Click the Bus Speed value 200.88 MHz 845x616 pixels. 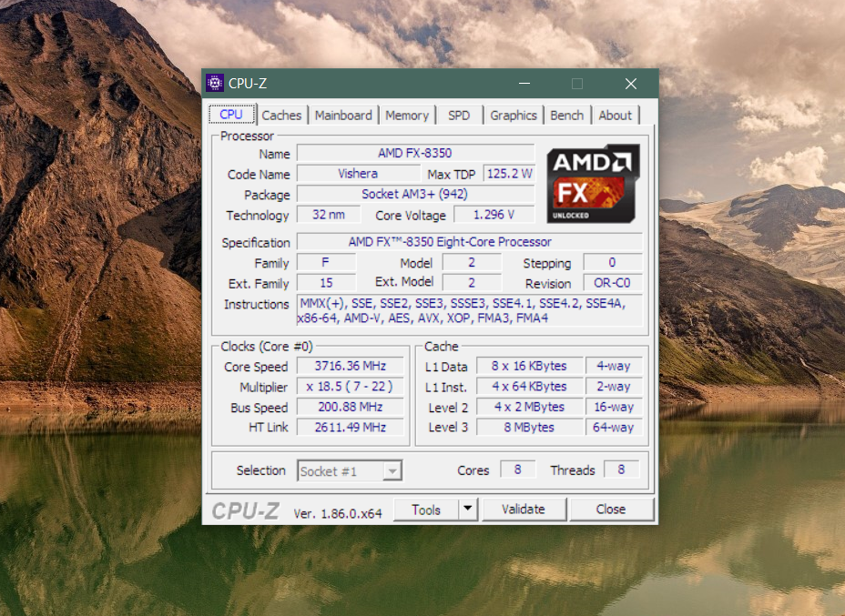[x=351, y=407]
